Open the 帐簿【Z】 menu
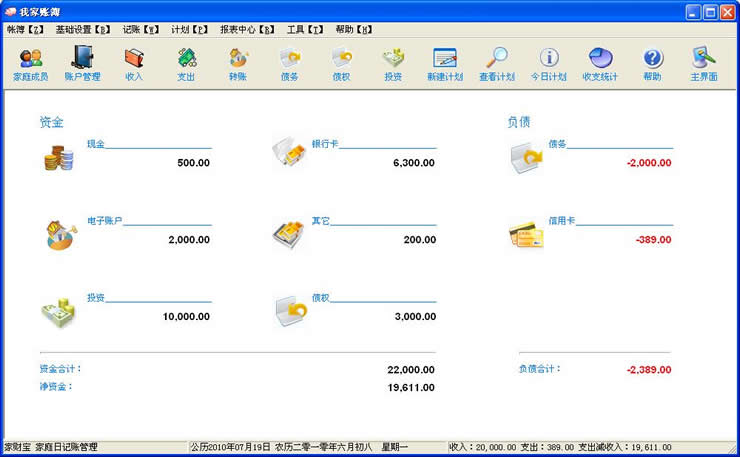 point(25,30)
